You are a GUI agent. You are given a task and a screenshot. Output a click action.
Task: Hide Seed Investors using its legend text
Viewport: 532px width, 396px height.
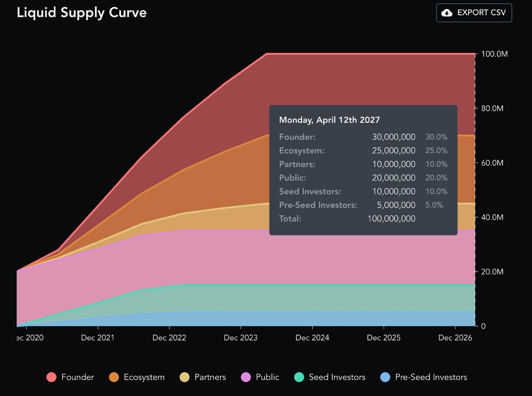[337, 377]
